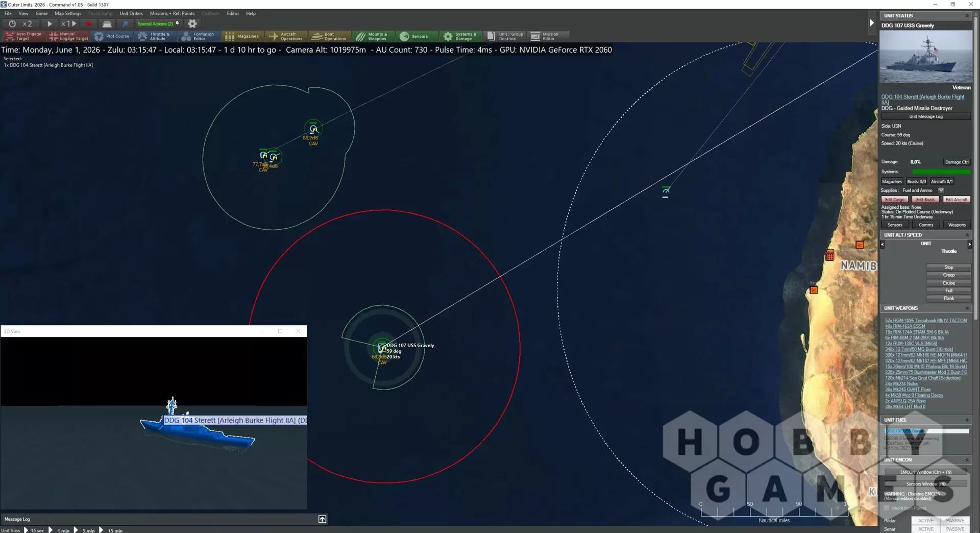This screenshot has width=980, height=533.
Task: Open the Game menu
Action: coord(41,13)
